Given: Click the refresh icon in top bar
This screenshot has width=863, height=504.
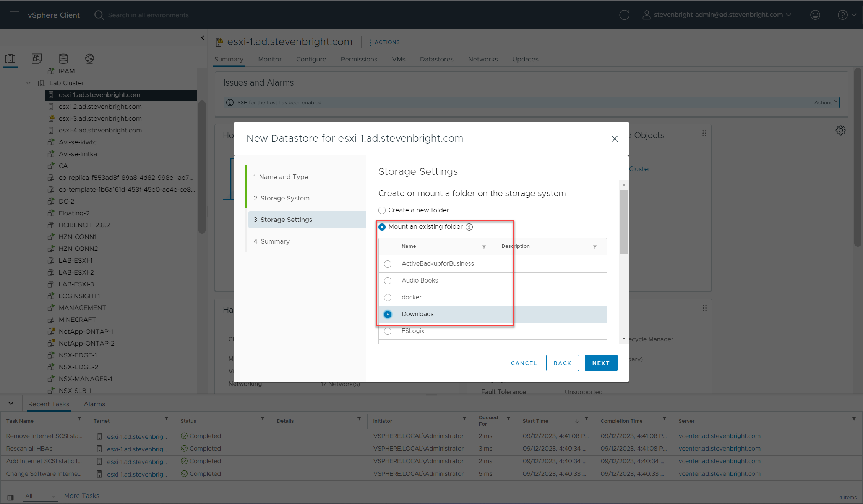Looking at the screenshot, I should click(624, 15).
